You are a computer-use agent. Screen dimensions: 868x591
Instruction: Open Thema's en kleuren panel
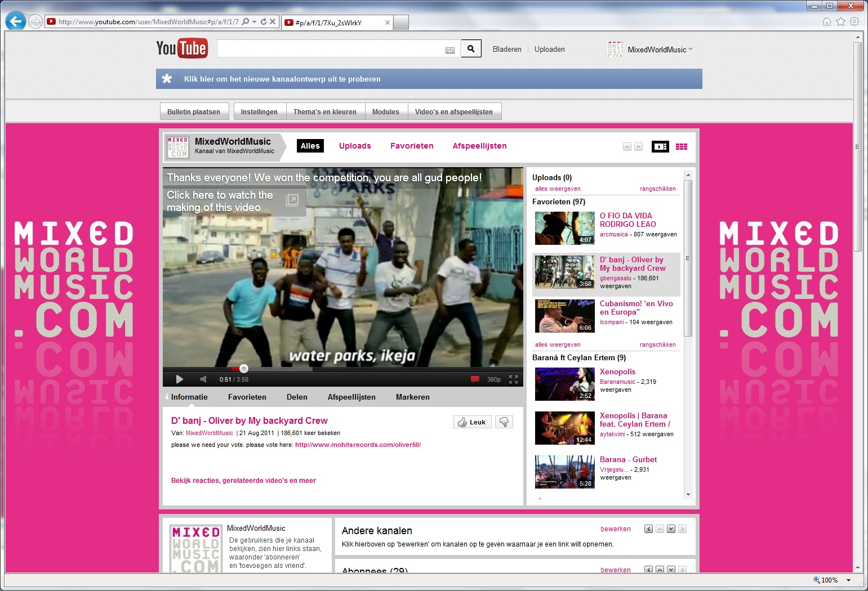pyautogui.click(x=325, y=111)
